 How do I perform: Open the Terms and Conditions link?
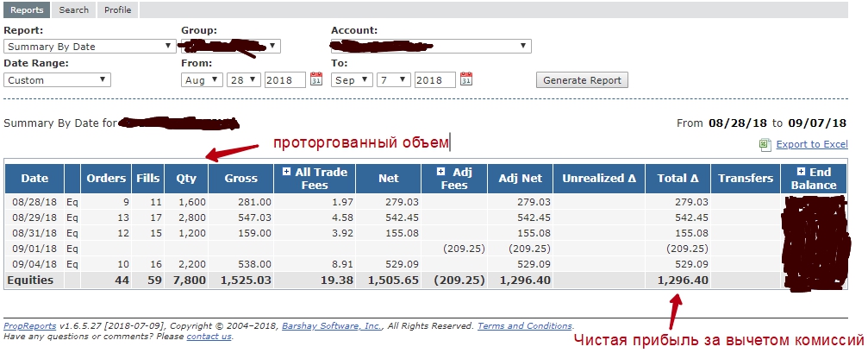pyautogui.click(x=524, y=326)
